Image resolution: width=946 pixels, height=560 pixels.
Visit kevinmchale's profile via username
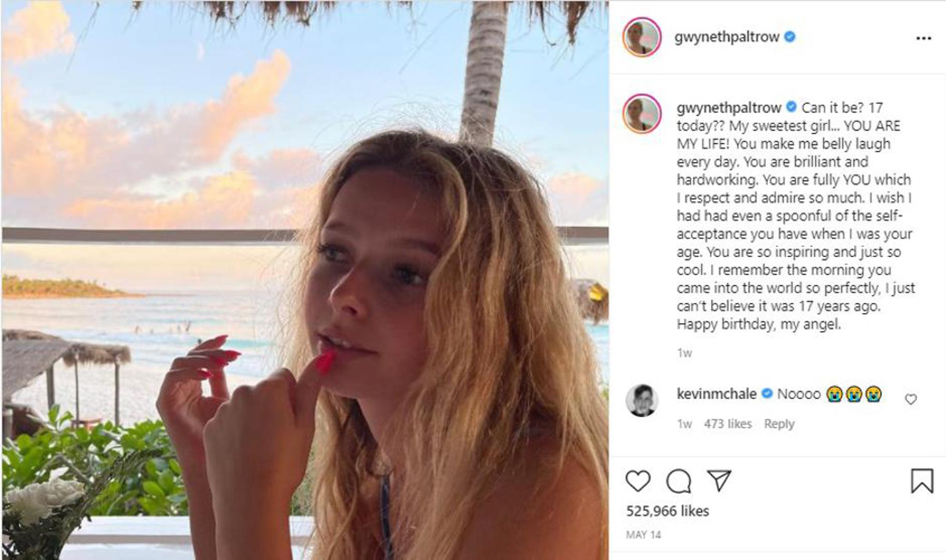coord(716,394)
